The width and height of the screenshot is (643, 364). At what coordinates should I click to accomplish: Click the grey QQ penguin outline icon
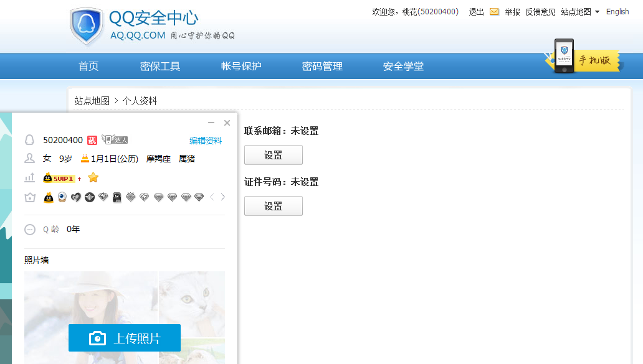[29, 140]
